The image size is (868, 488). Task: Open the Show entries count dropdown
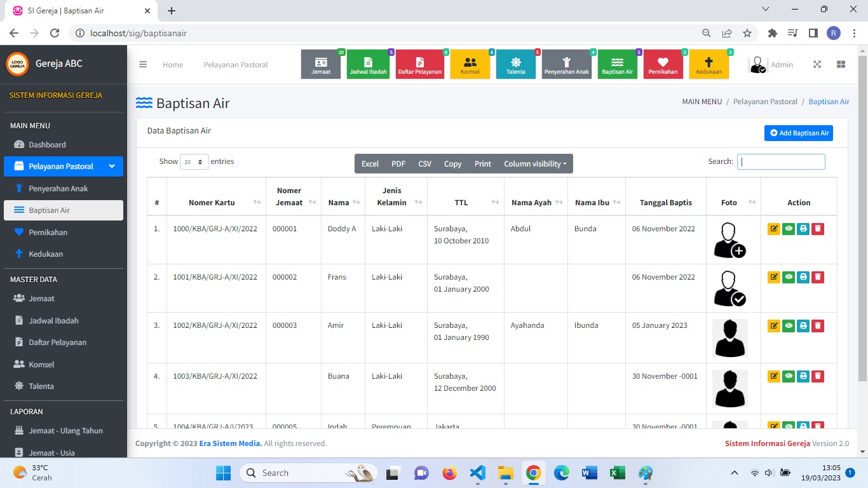pos(194,162)
